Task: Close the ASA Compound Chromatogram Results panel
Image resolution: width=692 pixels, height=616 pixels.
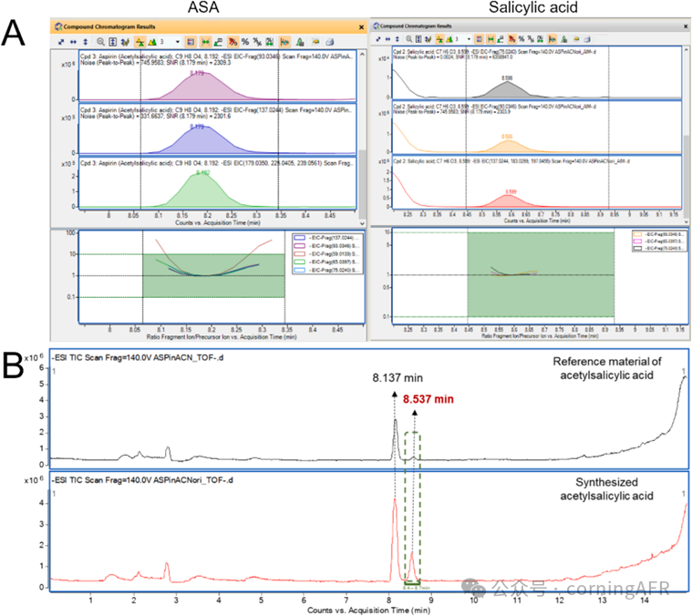Action: (361, 27)
